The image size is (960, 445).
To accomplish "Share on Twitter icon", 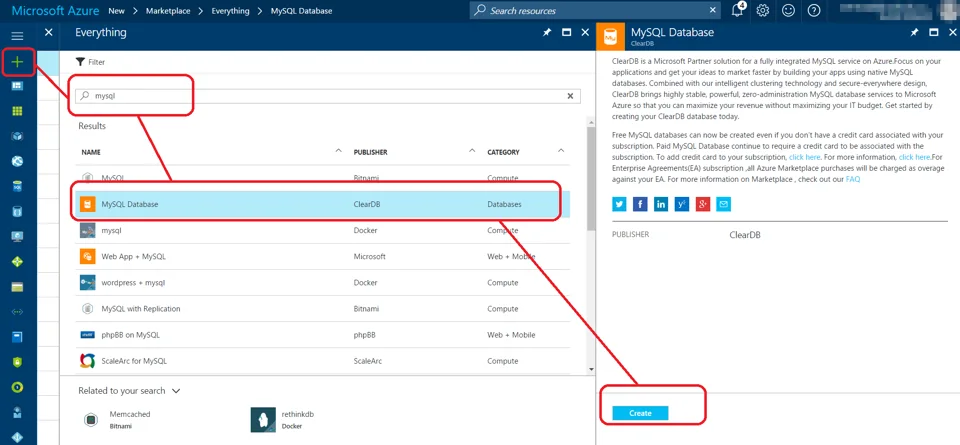I will coord(620,204).
